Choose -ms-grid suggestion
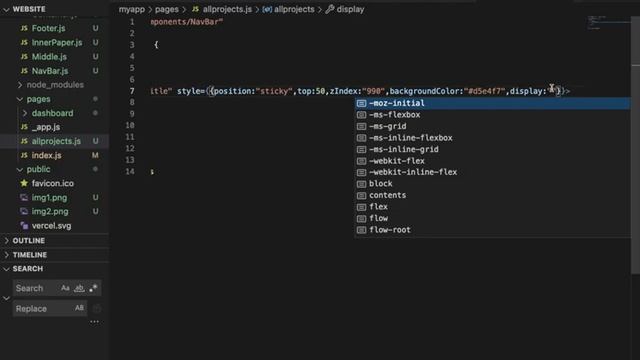Image resolution: width=640 pixels, height=360 pixels. (492, 127)
